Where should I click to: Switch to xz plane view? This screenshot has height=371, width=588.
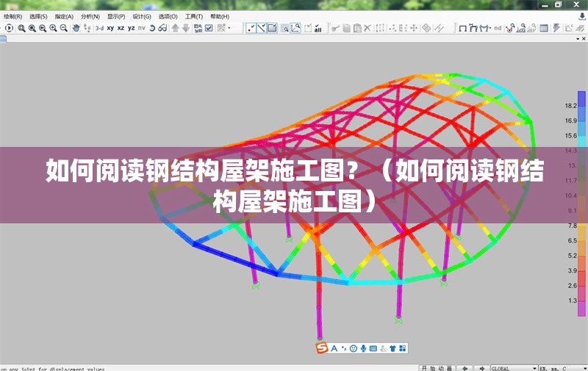point(121,28)
